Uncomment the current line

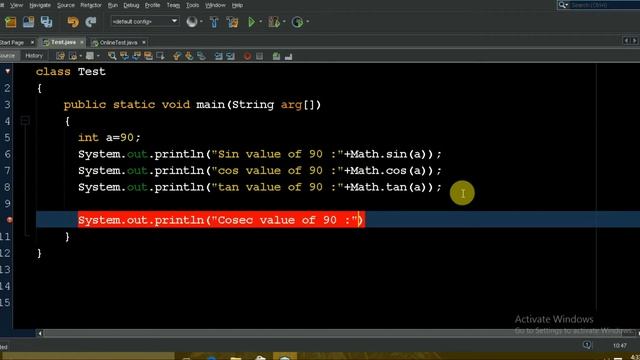tap(289, 56)
